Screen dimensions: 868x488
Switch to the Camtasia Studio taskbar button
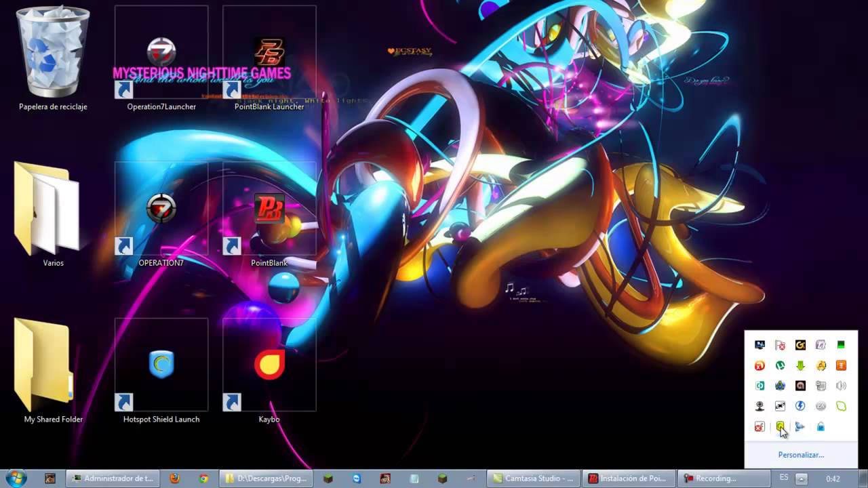click(534, 479)
